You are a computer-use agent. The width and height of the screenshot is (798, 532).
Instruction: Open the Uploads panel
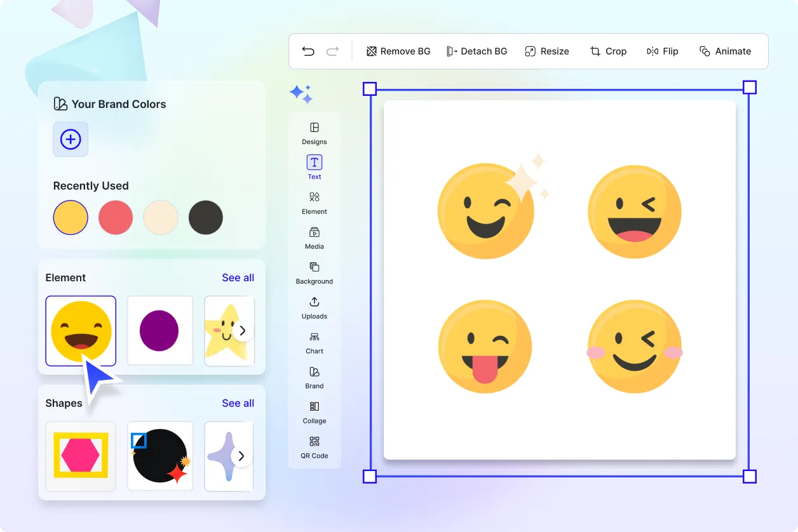[314, 308]
